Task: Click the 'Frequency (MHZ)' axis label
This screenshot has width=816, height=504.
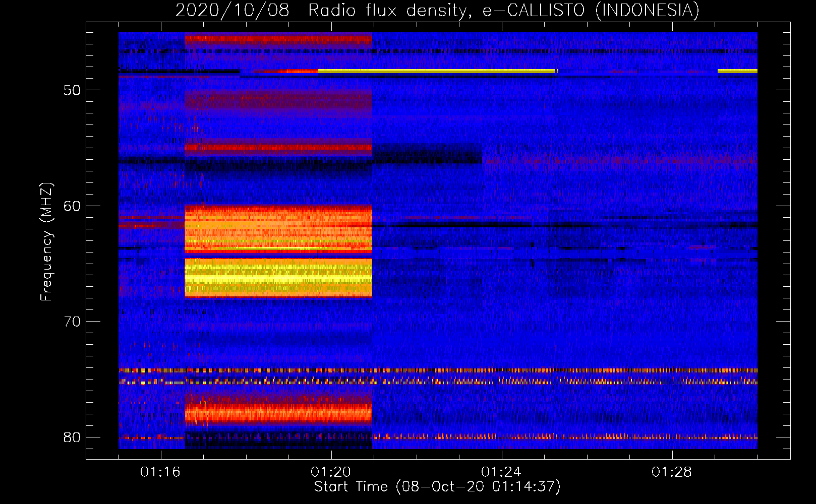Action: tap(46, 242)
